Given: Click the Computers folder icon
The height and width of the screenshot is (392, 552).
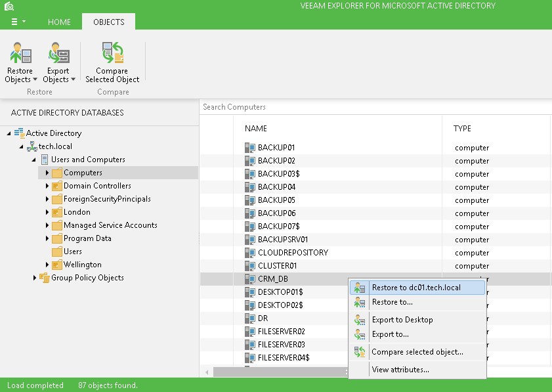Looking at the screenshot, I should point(56,173).
